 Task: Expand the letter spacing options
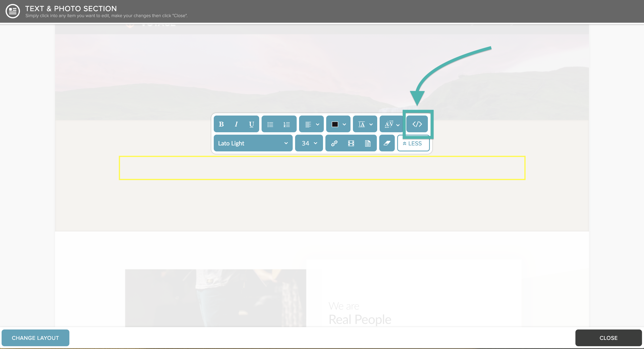click(x=392, y=124)
